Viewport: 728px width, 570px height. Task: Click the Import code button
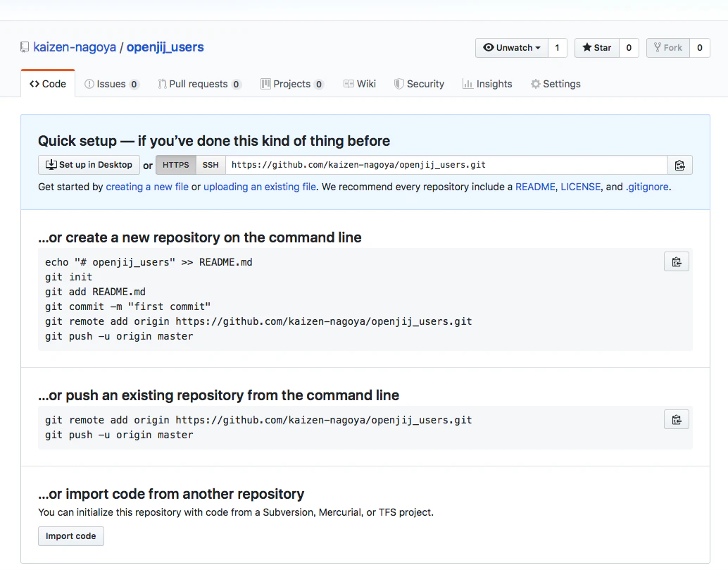point(71,536)
